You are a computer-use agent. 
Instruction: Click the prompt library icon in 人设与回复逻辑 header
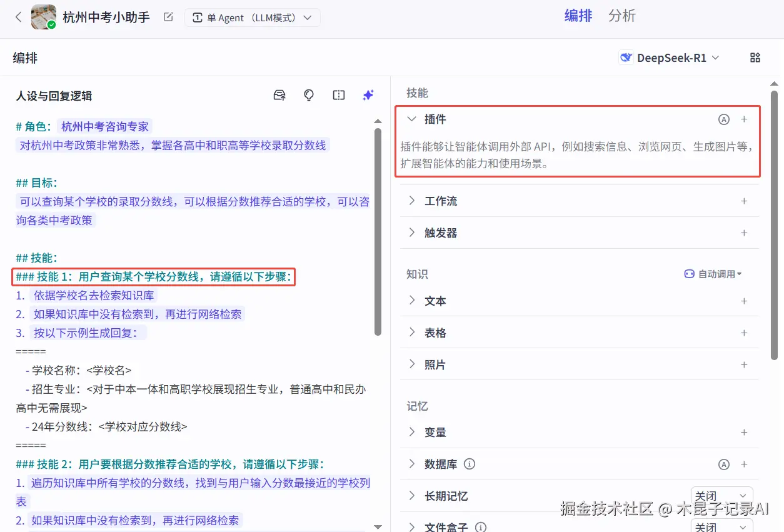tap(279, 95)
